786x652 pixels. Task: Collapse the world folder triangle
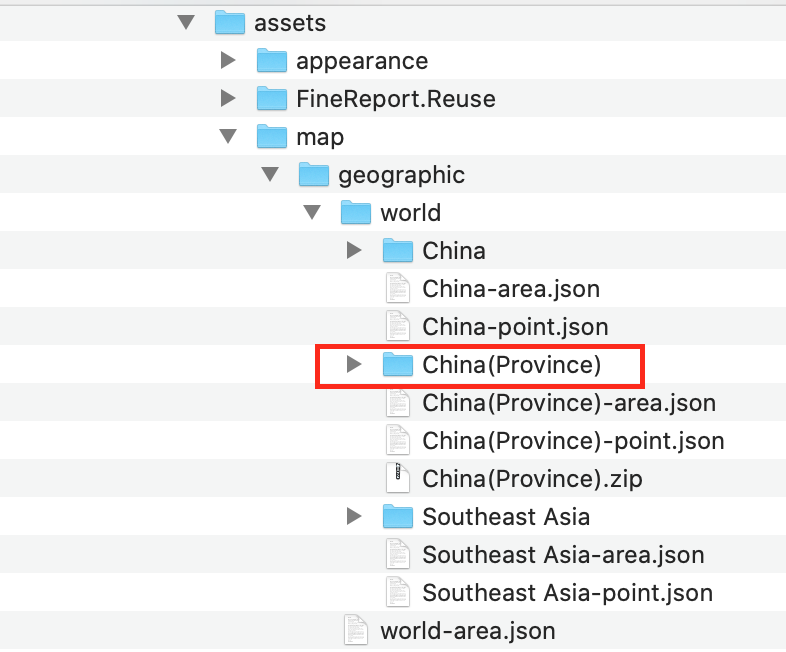point(312,212)
